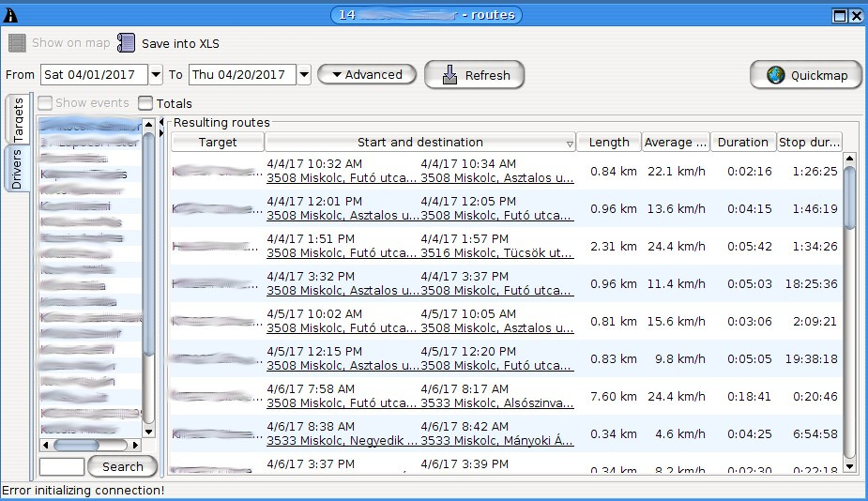Viewport: 868px width, 501px height.
Task: Click the Refresh download icon
Action: click(449, 75)
